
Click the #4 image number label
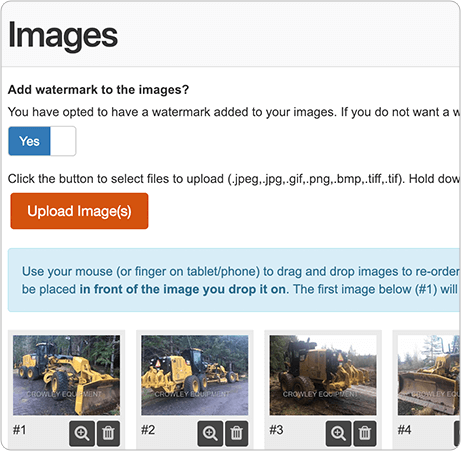point(404,430)
